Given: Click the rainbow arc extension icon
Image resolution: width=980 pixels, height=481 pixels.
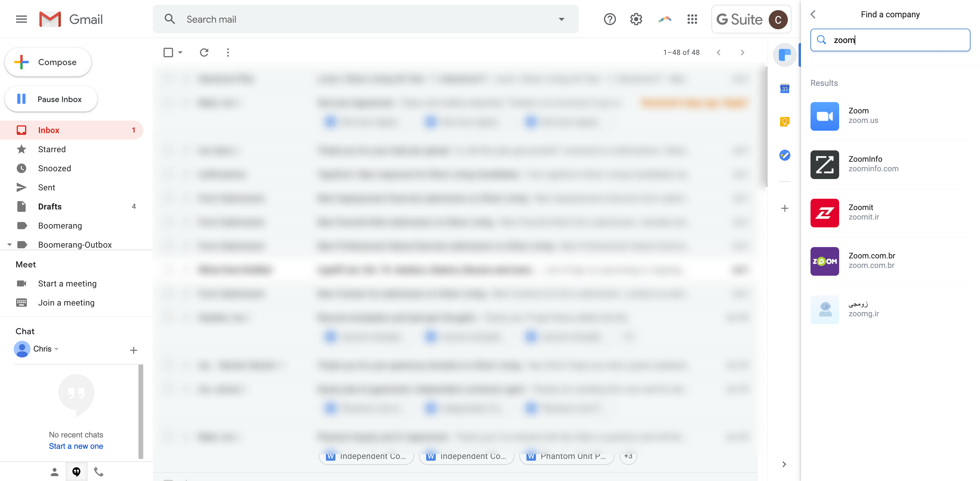Looking at the screenshot, I should 664,19.
